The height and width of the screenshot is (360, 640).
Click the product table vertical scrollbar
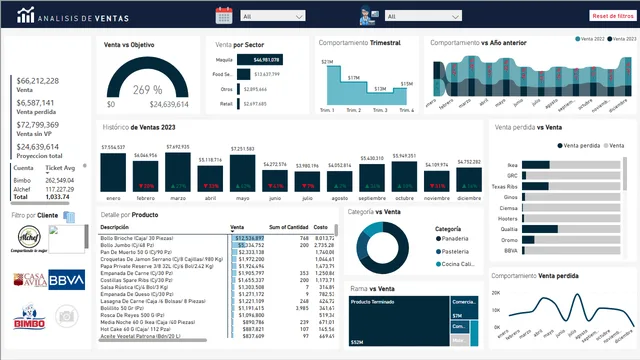pyautogui.click(x=336, y=230)
